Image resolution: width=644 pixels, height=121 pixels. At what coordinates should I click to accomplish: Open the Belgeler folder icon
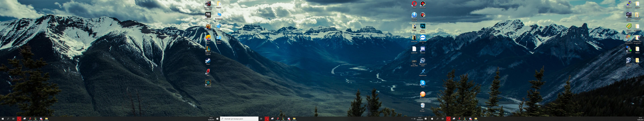click(x=219, y=4)
